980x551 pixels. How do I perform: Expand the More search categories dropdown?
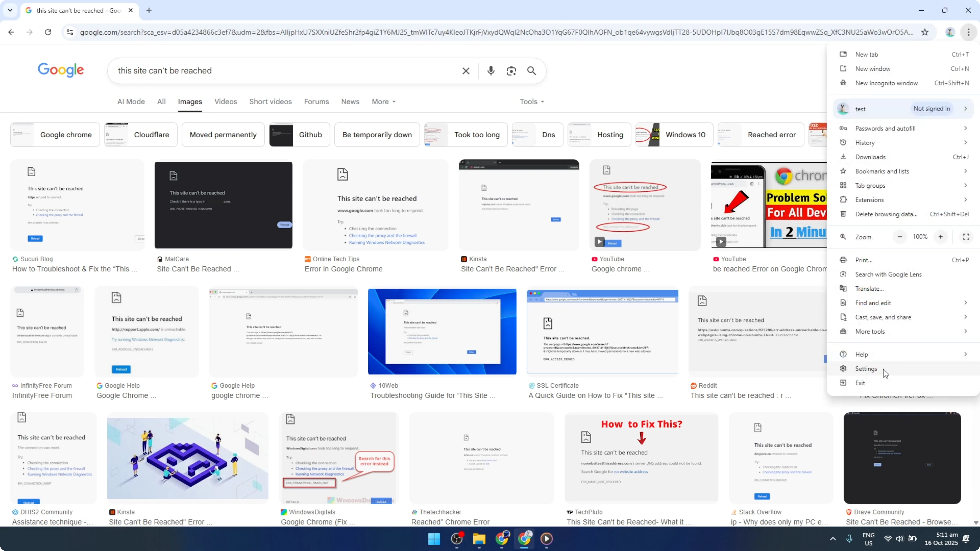(x=383, y=101)
